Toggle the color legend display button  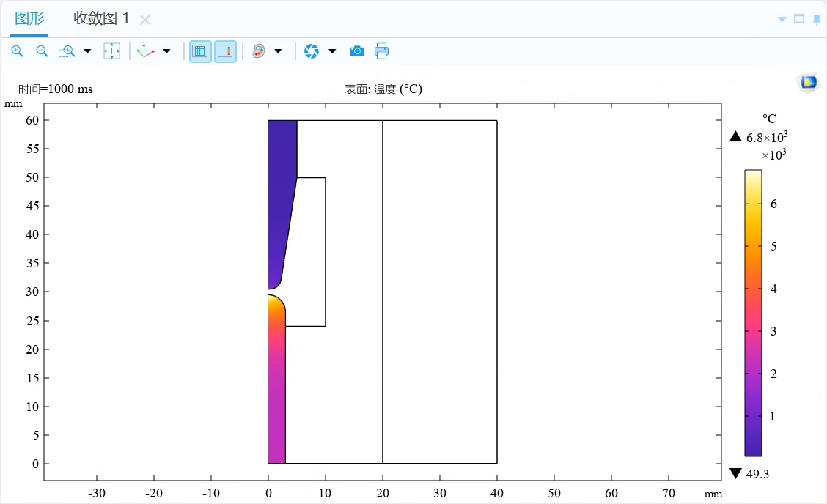pyautogui.click(x=225, y=51)
